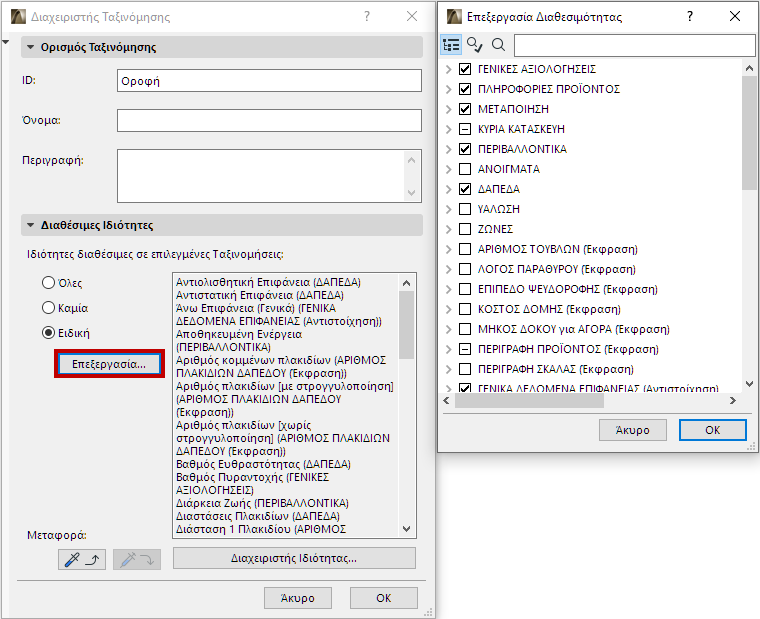Screen dimensions: 760x619
Task: Click the Όνομα input field
Action: click(x=269, y=120)
